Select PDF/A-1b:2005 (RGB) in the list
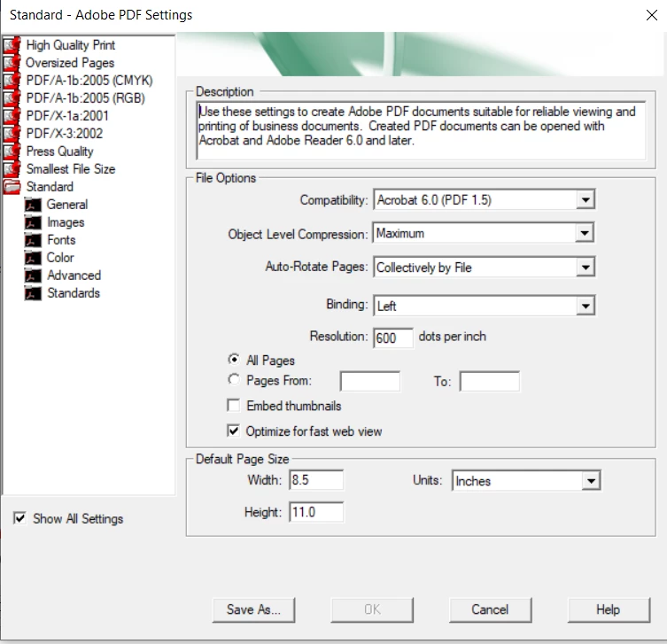 [86, 98]
